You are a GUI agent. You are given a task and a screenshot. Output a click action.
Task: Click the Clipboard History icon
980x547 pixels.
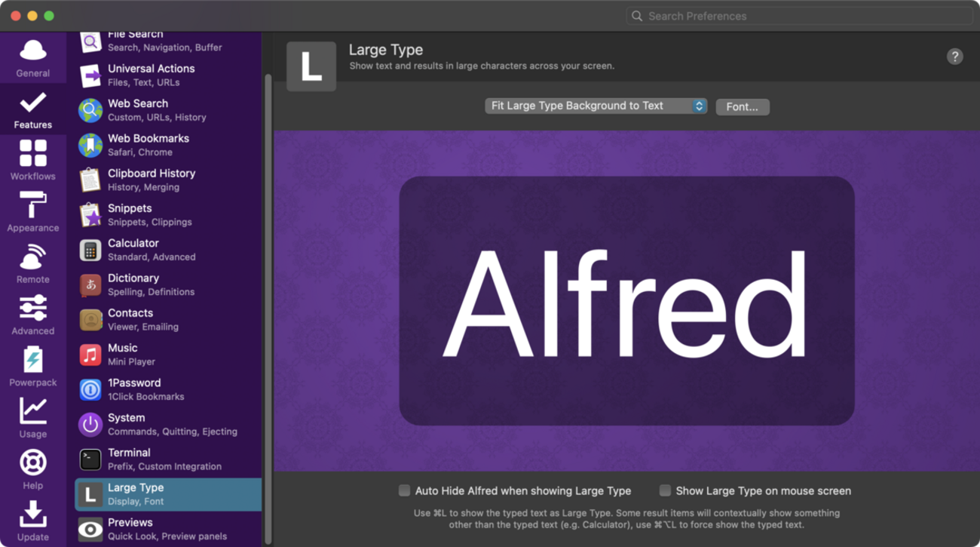pos(90,180)
